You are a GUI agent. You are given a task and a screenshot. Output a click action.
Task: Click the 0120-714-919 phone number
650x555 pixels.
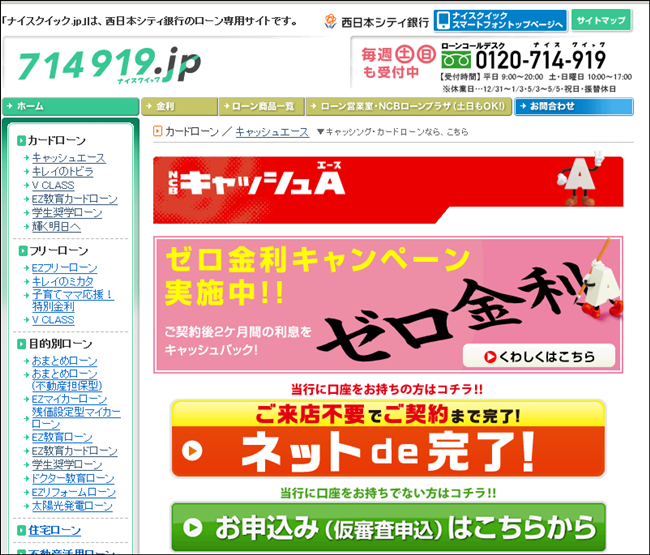click(540, 60)
